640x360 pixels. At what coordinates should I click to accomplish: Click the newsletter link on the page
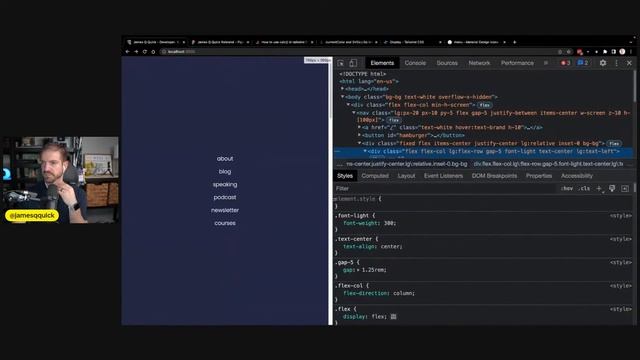225,210
